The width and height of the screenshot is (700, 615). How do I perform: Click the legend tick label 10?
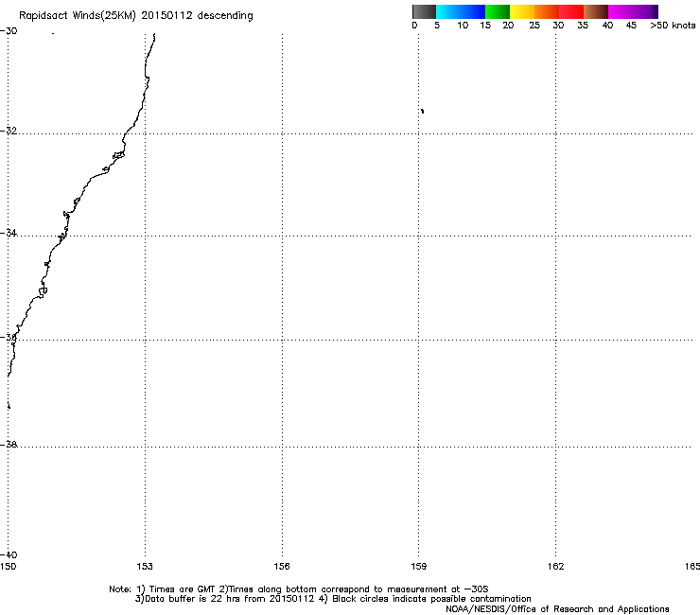coord(463,26)
